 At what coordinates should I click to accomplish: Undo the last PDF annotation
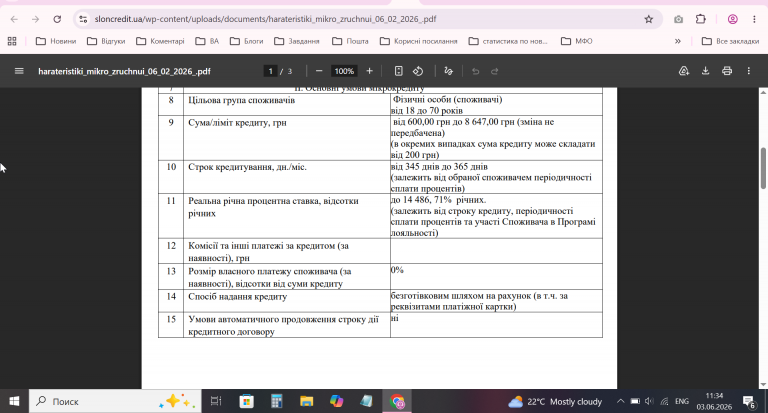(475, 71)
